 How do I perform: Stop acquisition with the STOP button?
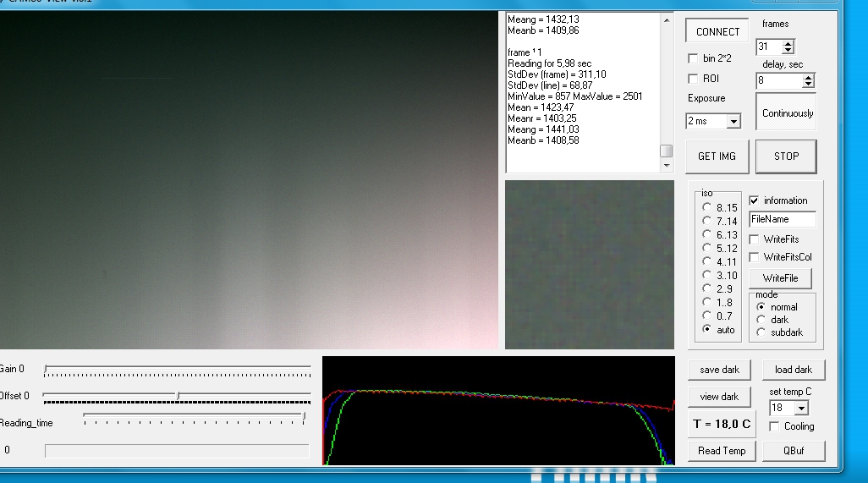[x=786, y=156]
